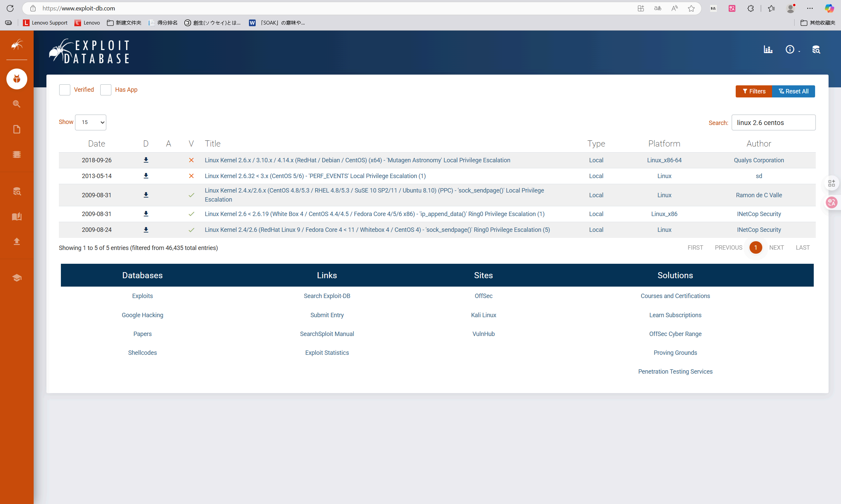Expand the About info icon dropdown
Image resolution: width=841 pixels, height=504 pixels.
click(x=792, y=50)
